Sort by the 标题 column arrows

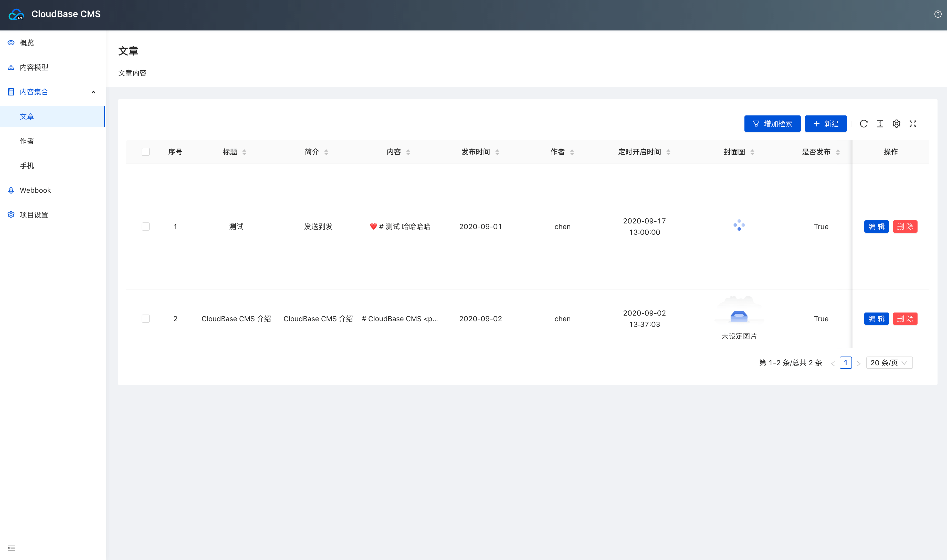point(244,152)
